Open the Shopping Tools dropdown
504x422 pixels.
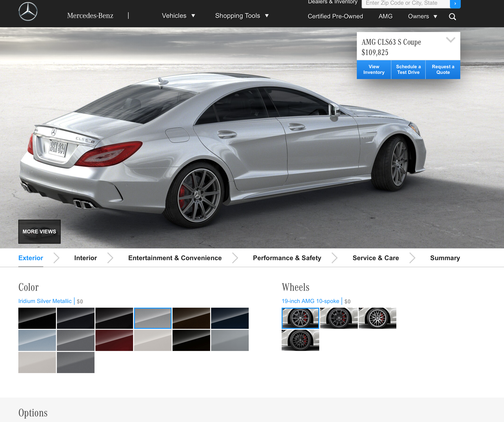[242, 16]
